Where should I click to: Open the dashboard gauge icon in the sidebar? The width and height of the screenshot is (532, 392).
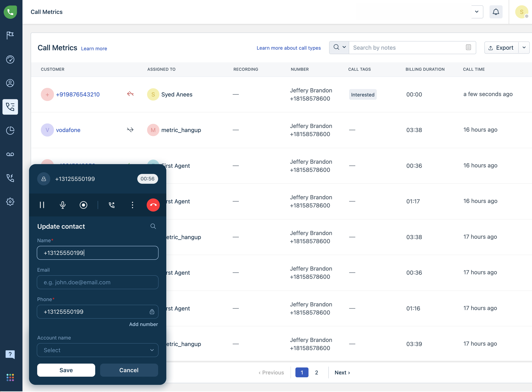[x=10, y=59]
